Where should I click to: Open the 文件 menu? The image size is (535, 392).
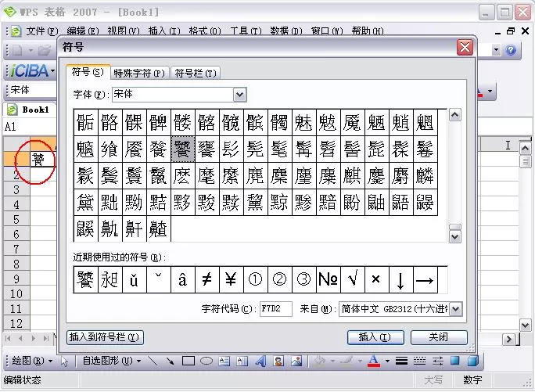[x=42, y=31]
